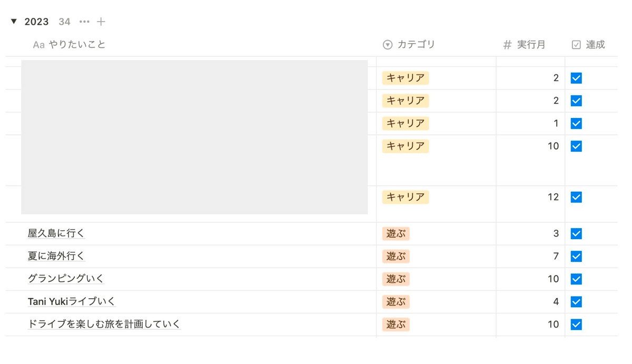Viewport: 632px width, 364px height.
Task: Add new item with plus icon
Action: (x=101, y=22)
